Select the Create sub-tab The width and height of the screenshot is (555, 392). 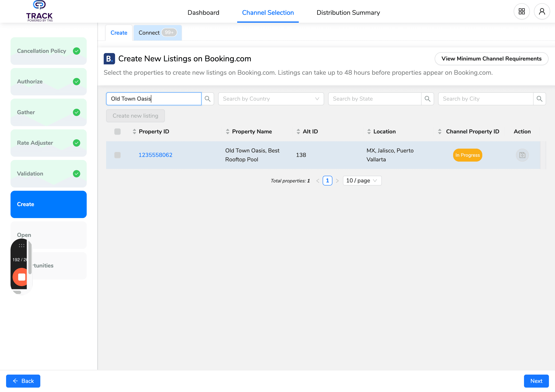(119, 33)
